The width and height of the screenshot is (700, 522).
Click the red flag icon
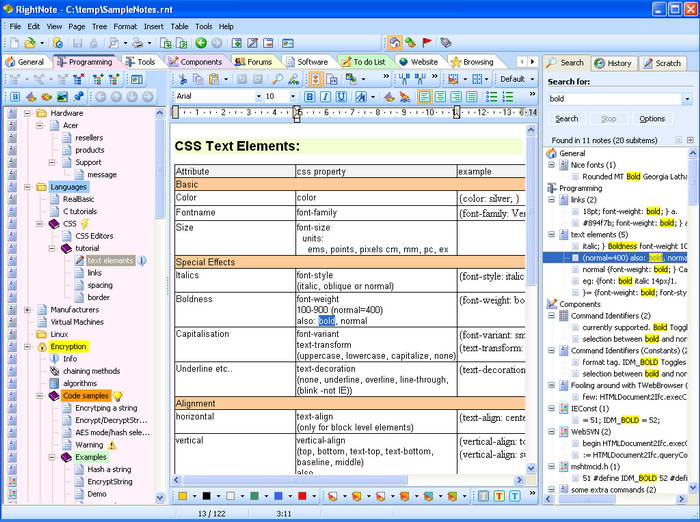click(x=427, y=43)
